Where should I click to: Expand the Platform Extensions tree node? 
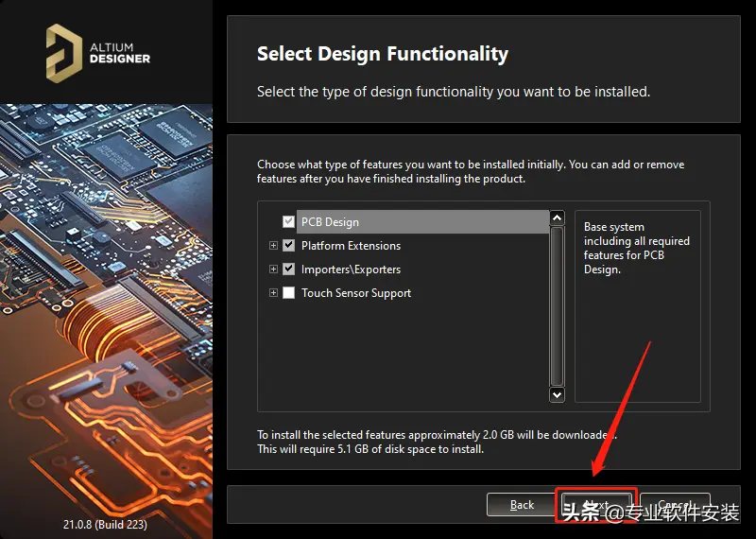pos(273,246)
